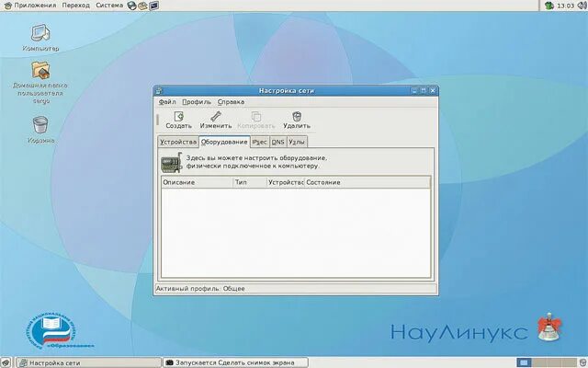Switch to the Узлы tab
The width and height of the screenshot is (588, 368).
tap(297, 142)
